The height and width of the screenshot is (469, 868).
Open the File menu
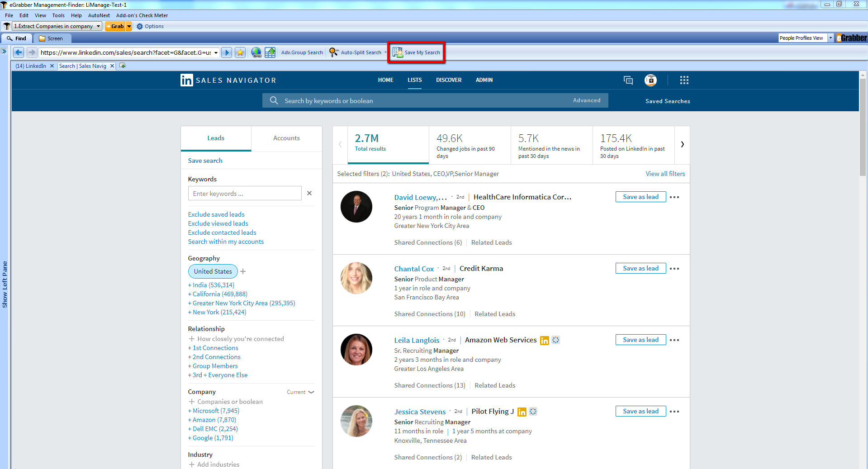tap(9, 15)
